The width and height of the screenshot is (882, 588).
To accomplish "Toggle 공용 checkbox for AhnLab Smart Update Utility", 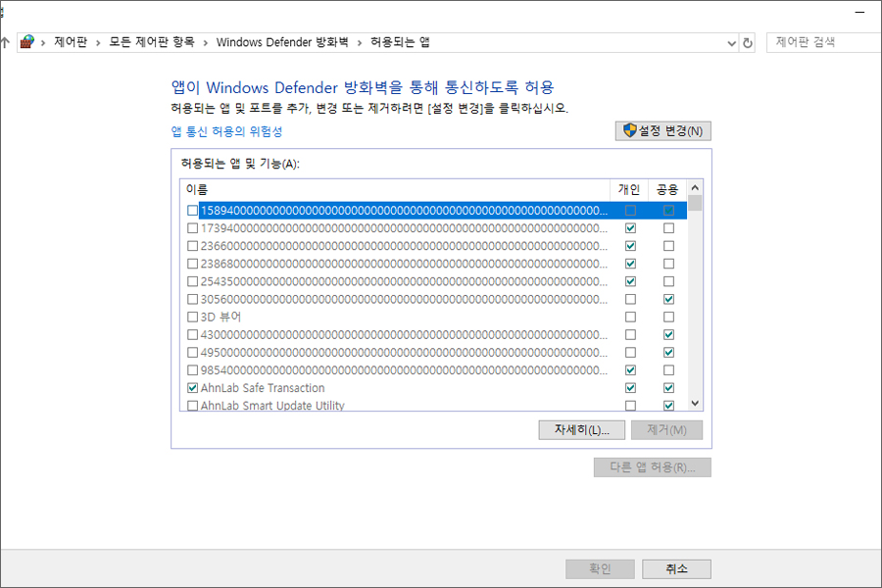I will pos(668,405).
